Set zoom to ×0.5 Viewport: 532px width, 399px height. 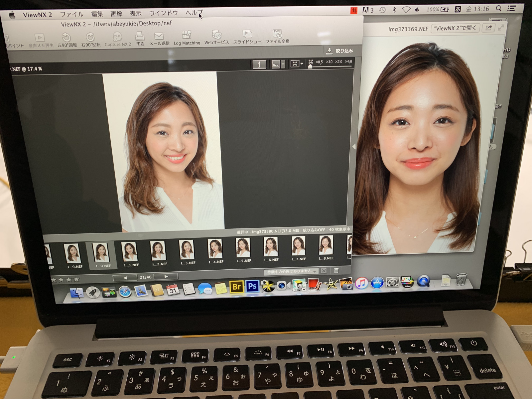319,62
